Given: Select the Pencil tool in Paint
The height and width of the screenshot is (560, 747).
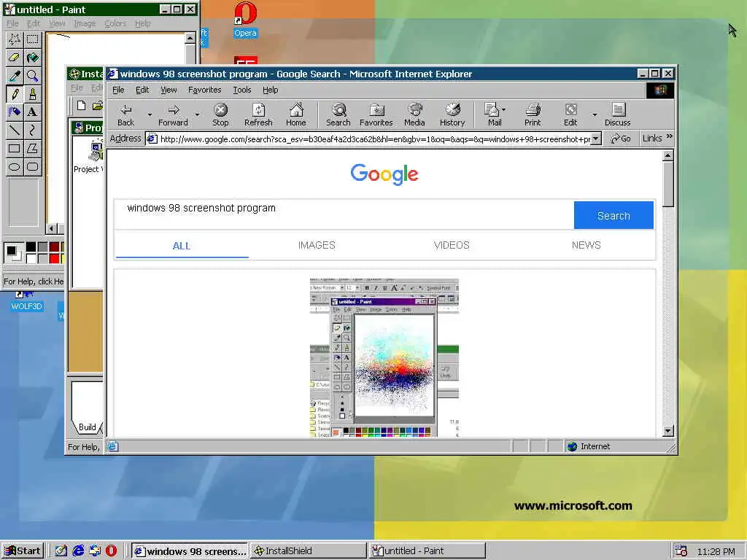Looking at the screenshot, I should [15, 94].
